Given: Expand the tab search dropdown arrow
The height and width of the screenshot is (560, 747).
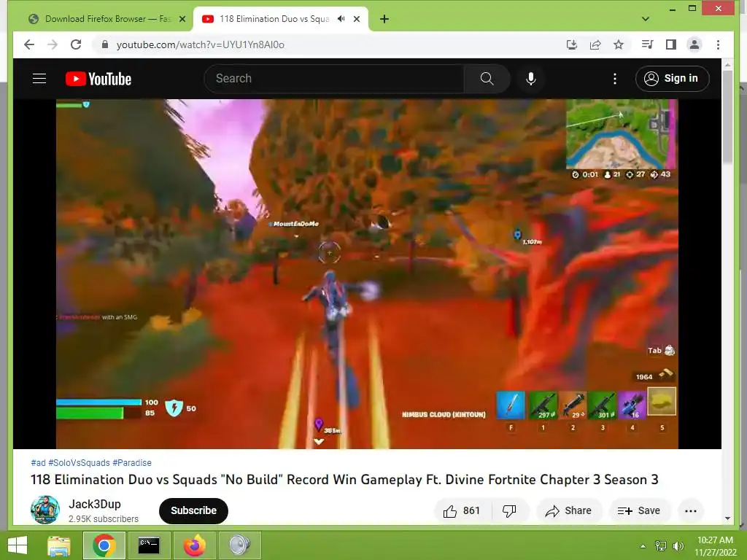Looking at the screenshot, I should [645, 19].
